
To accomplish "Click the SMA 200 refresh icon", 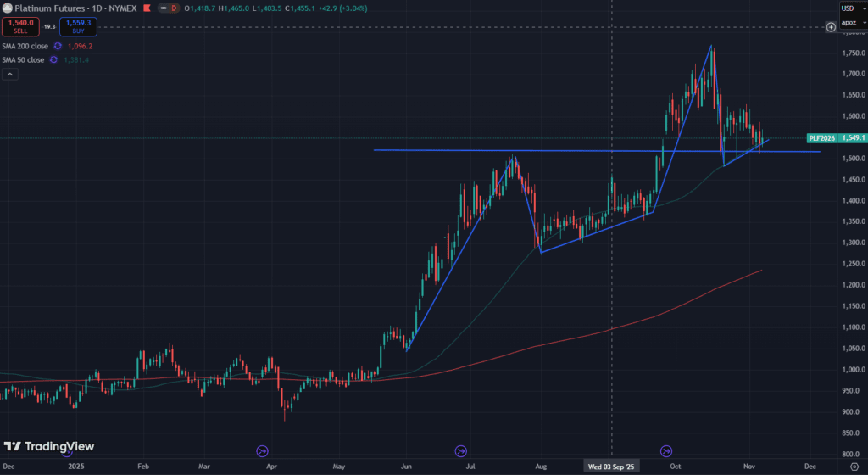I will click(x=58, y=46).
